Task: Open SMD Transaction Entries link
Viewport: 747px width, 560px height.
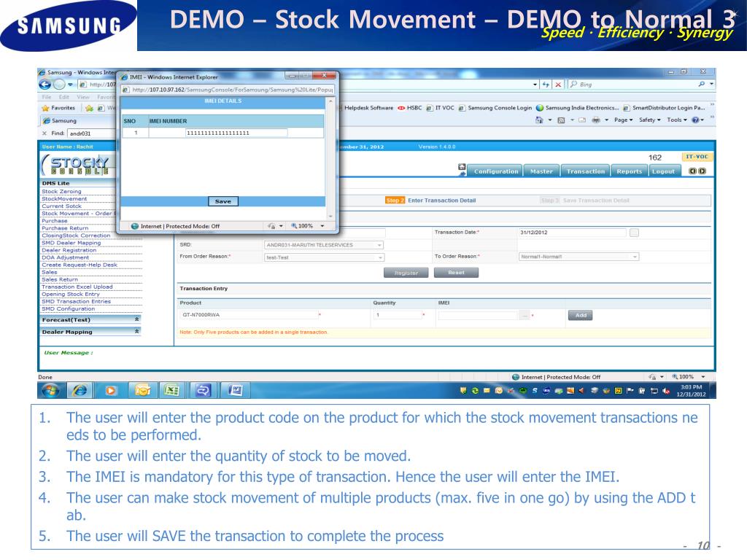Action: (76, 301)
